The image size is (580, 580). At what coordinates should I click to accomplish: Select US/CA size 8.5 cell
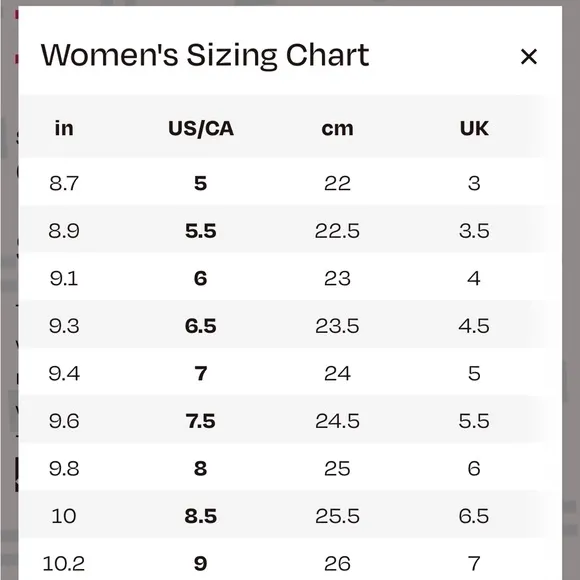coord(200,516)
